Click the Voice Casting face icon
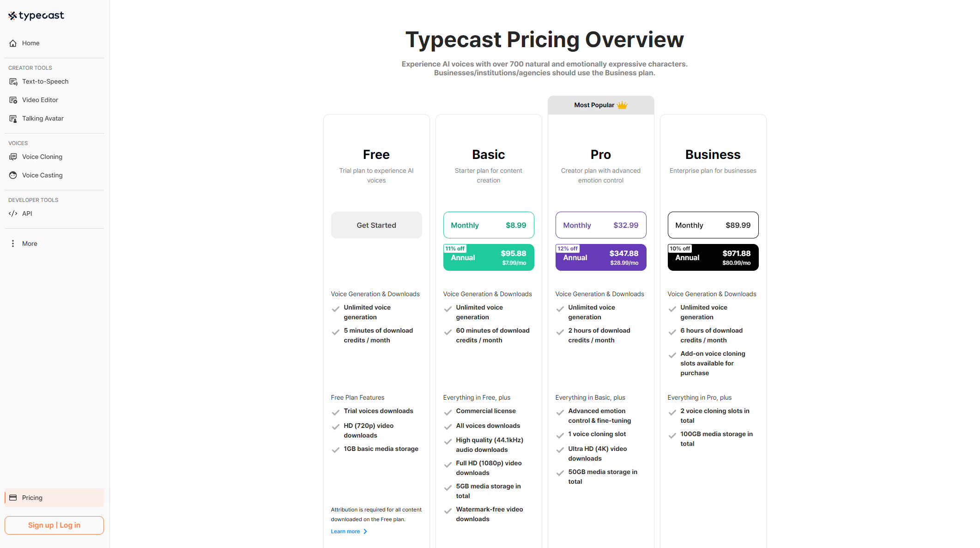980x548 pixels. click(13, 176)
